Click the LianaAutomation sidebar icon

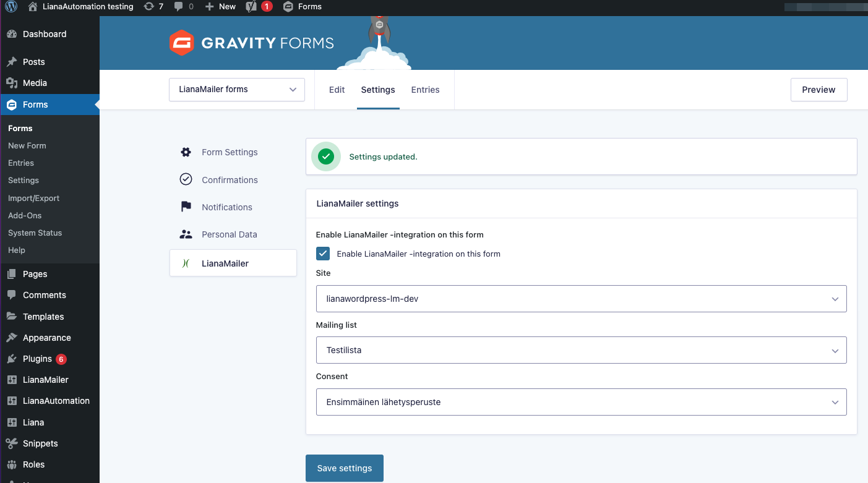pyautogui.click(x=12, y=401)
